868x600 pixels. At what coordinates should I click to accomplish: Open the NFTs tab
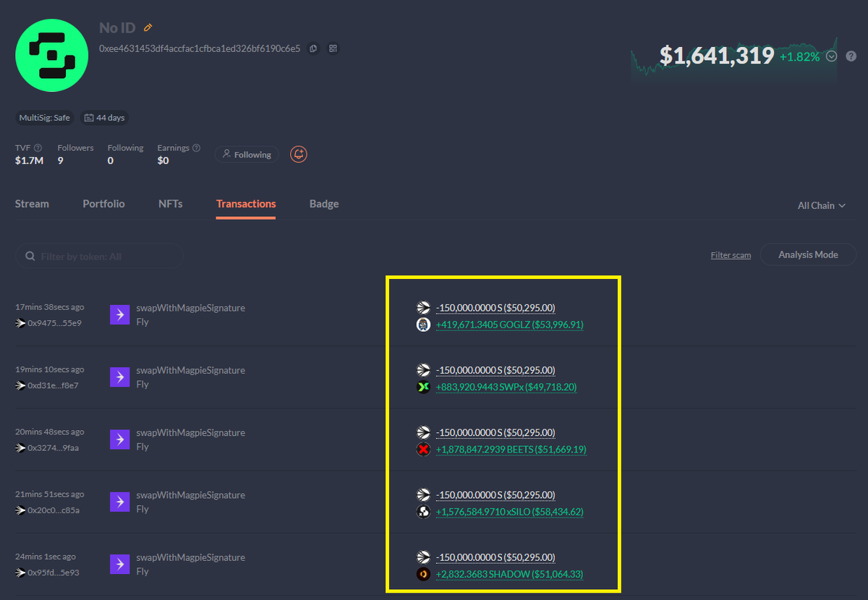point(171,204)
